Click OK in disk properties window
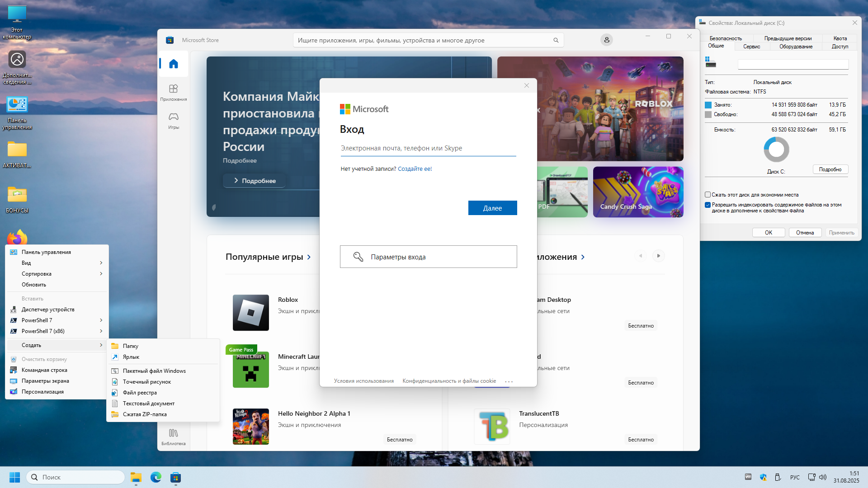Viewport: 868px width, 488px height. point(769,233)
